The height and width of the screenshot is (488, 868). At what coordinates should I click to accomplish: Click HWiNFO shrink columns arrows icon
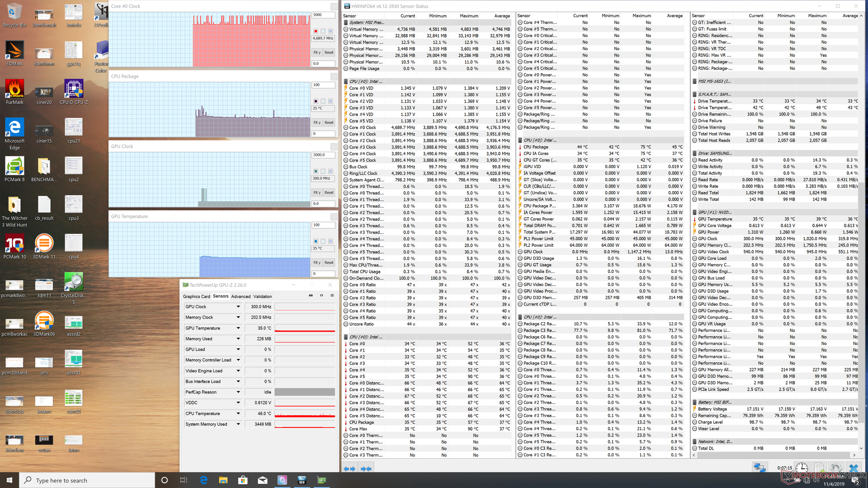[366, 469]
